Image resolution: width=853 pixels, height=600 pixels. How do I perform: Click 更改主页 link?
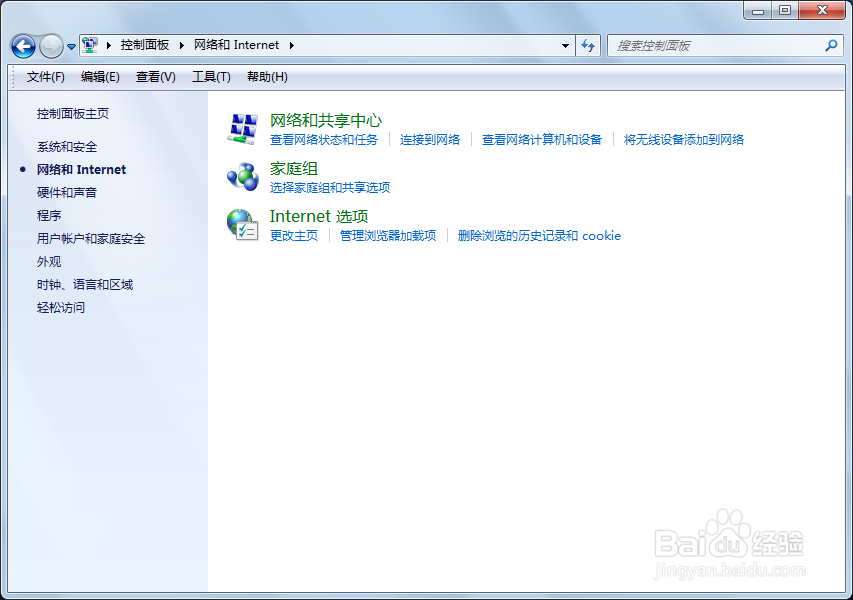[x=294, y=236]
